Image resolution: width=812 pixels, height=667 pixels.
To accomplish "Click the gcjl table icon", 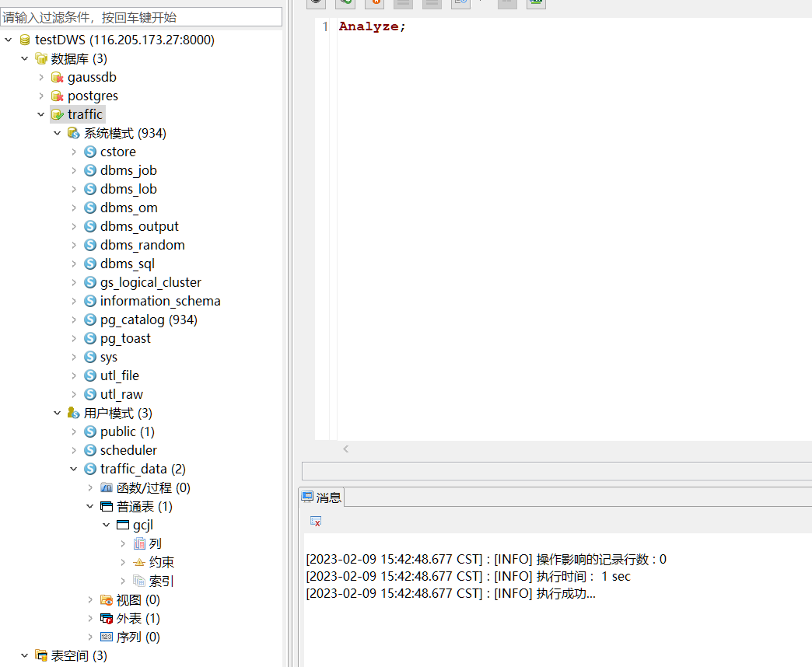I will pos(123,525).
